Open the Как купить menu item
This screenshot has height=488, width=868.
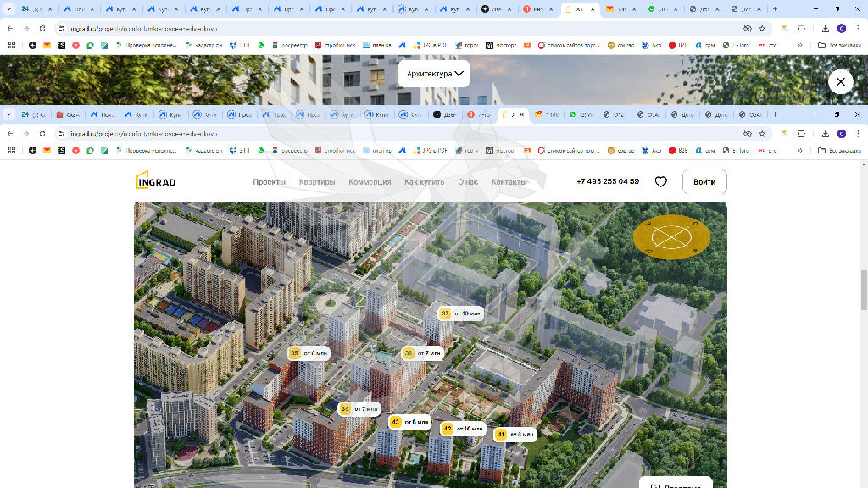click(424, 182)
